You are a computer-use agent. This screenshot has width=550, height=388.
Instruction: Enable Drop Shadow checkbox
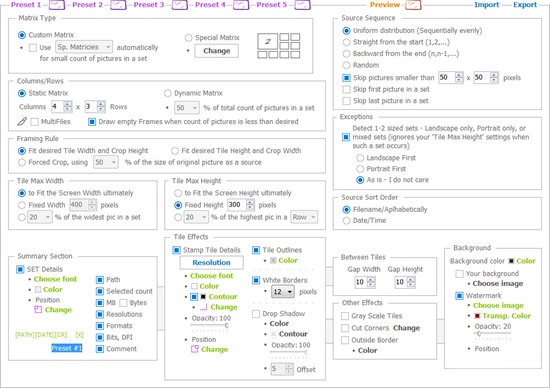click(256, 314)
